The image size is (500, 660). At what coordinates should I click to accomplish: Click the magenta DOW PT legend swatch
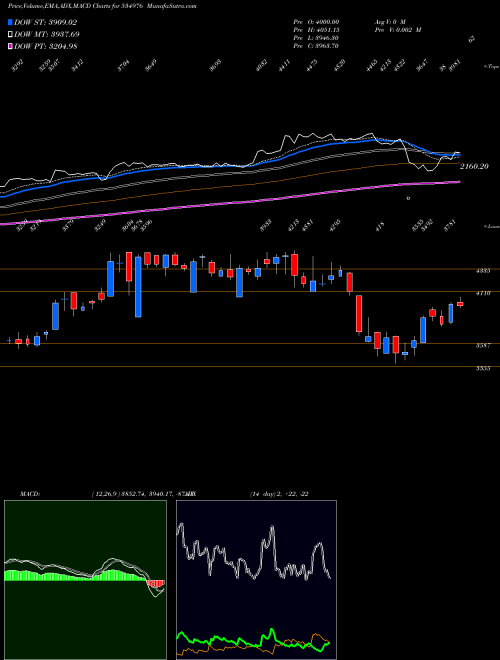(x=10, y=46)
